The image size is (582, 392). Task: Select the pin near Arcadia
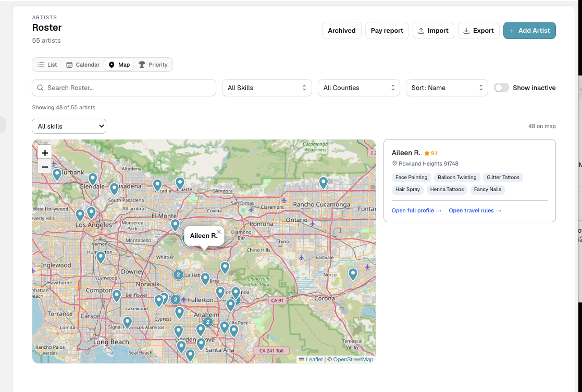click(157, 185)
